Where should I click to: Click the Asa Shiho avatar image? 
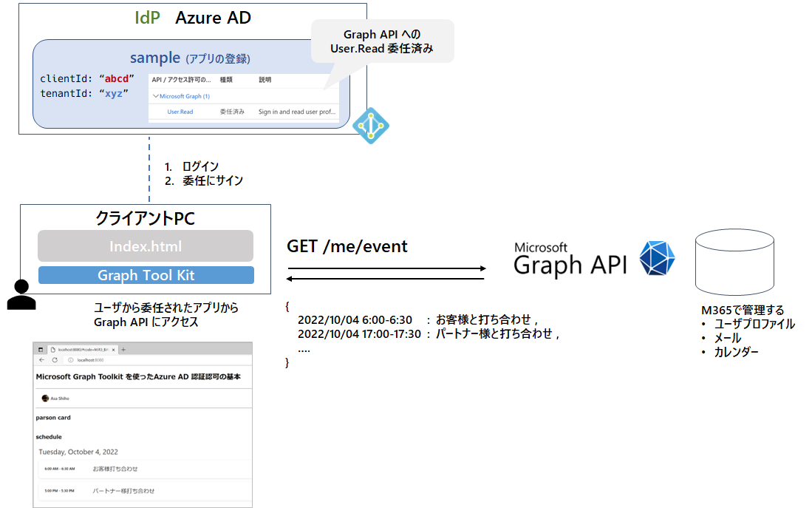[x=44, y=399]
